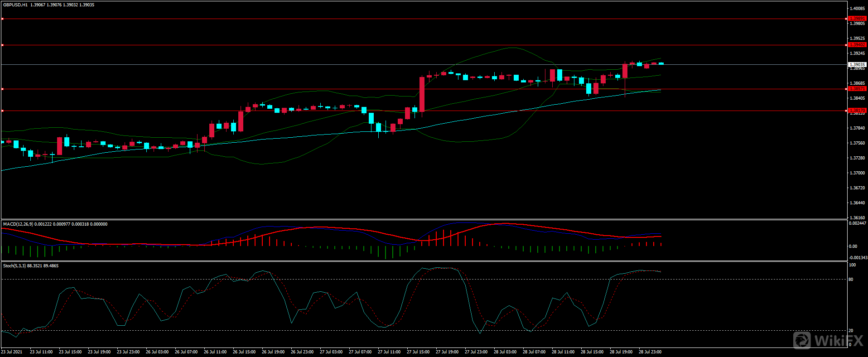Click the red 1.39402 price tag
Viewport: 868px width, 357px height.
click(x=857, y=45)
